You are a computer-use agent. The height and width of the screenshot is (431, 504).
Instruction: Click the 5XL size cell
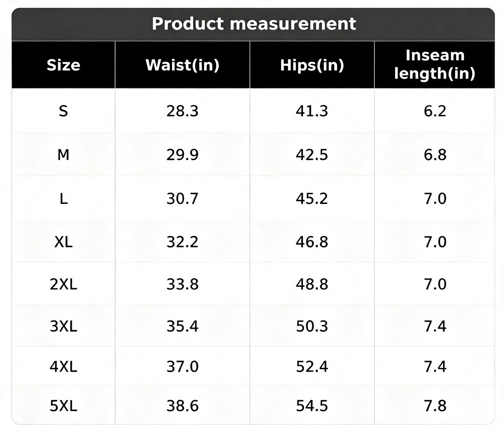pyautogui.click(x=64, y=406)
